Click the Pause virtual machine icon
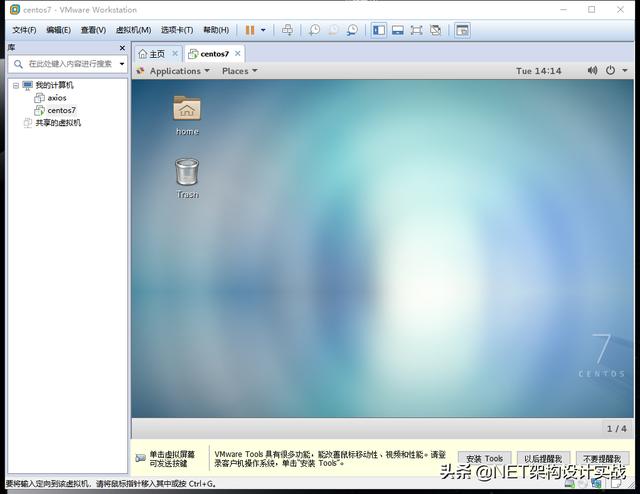The height and width of the screenshot is (494, 640). pos(250,30)
